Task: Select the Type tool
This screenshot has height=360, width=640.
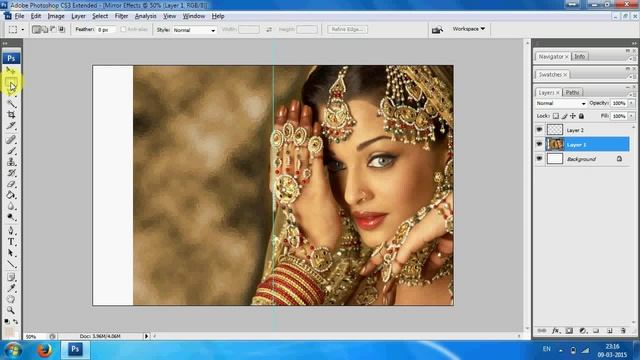Action: tap(11, 242)
